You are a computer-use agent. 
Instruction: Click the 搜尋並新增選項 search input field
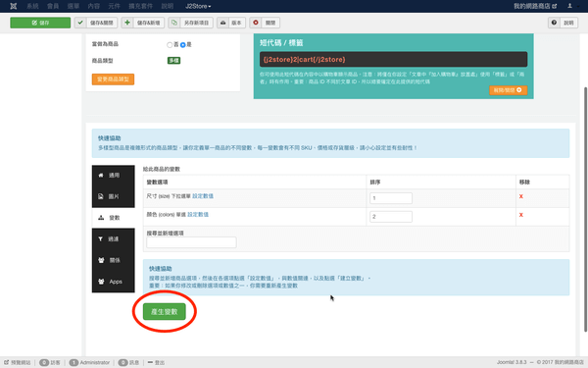(x=192, y=242)
